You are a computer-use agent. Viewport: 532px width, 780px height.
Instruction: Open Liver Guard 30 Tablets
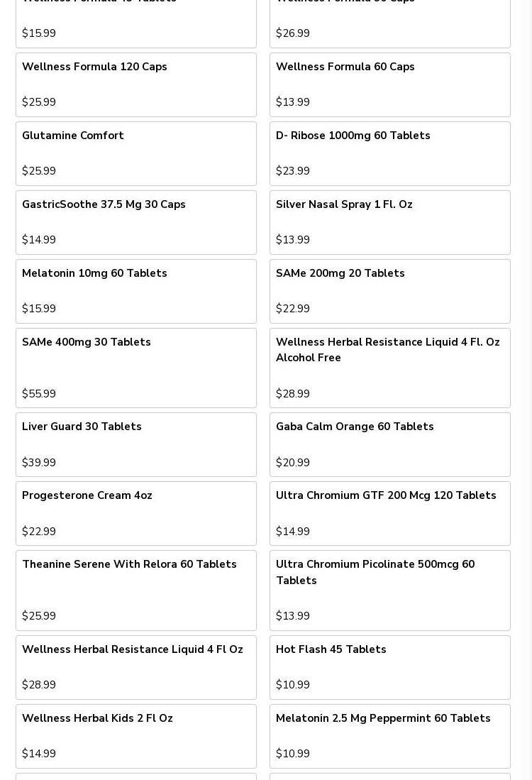(136, 445)
